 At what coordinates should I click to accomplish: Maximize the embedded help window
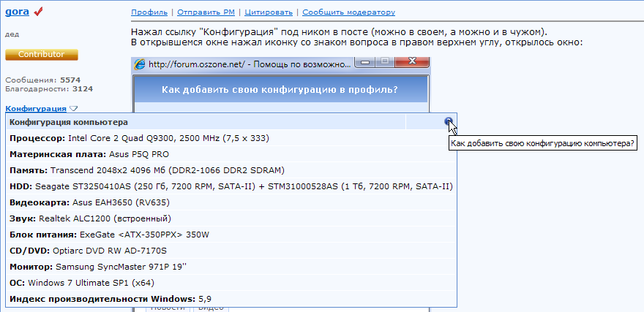[x=385, y=62]
